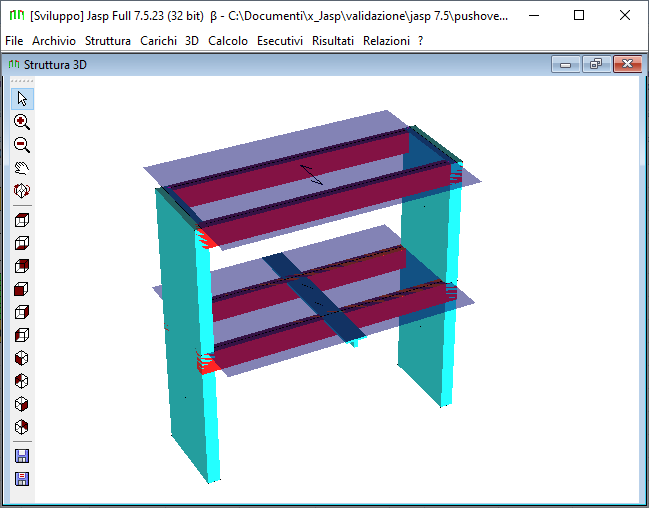The height and width of the screenshot is (508, 649).
Task: Restore down the Struttura 3D child window
Action: coord(596,65)
